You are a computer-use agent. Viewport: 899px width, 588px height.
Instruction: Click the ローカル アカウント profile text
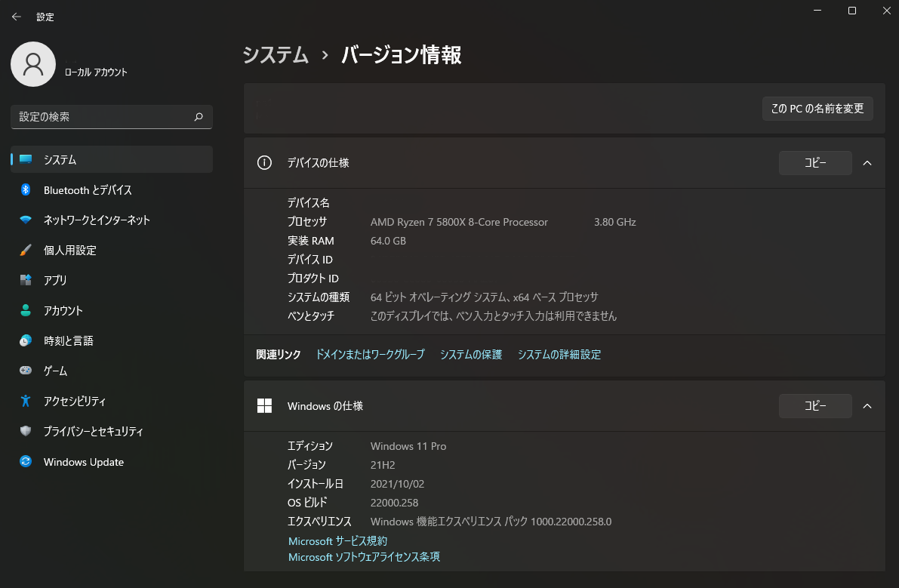[x=96, y=72]
